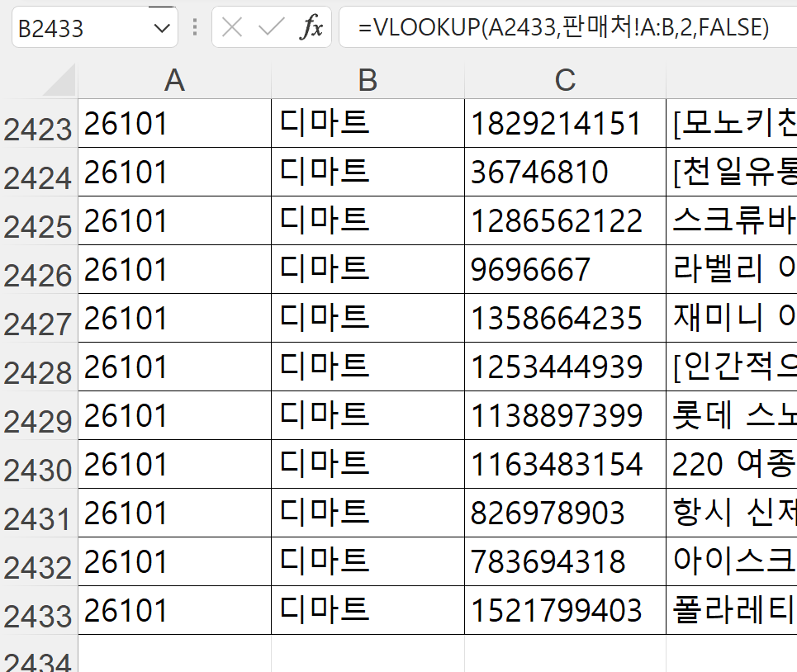Viewport: 797px width, 672px height.
Task: Select all cells with the corner triangle
Action: pyautogui.click(x=59, y=80)
